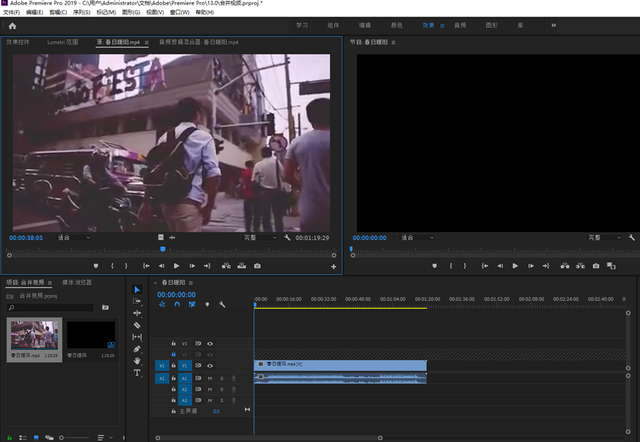
Task: Select the Type tool
Action: point(137,372)
